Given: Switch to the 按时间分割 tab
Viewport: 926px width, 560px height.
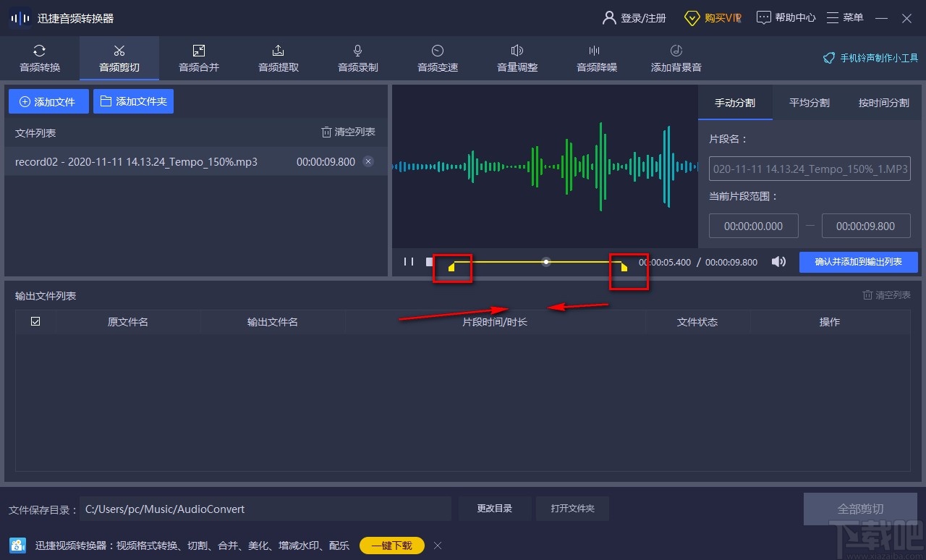Looking at the screenshot, I should [x=883, y=103].
